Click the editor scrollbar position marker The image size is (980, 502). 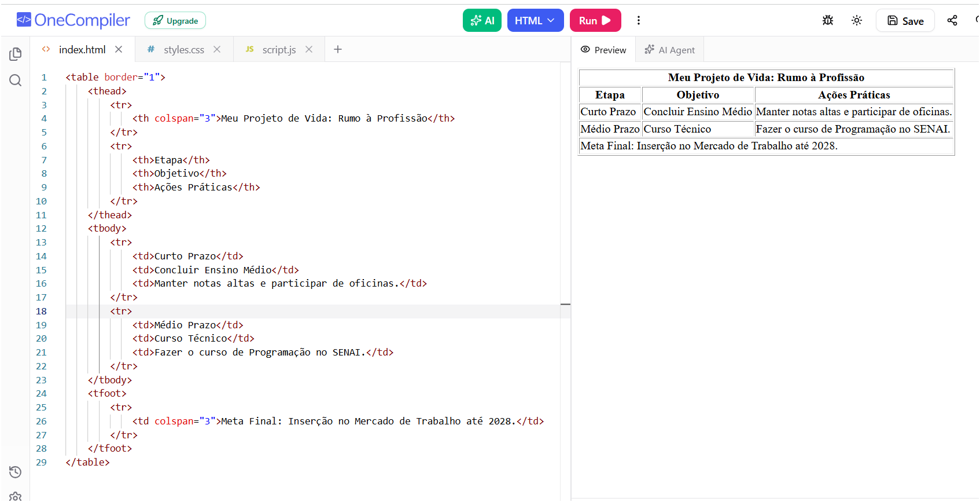coord(565,304)
